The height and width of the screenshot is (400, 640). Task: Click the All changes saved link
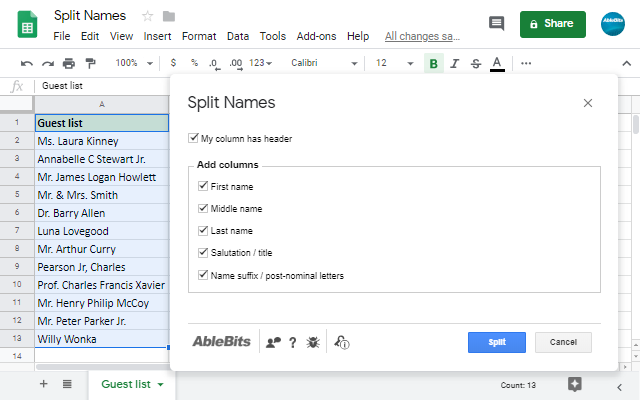point(422,36)
